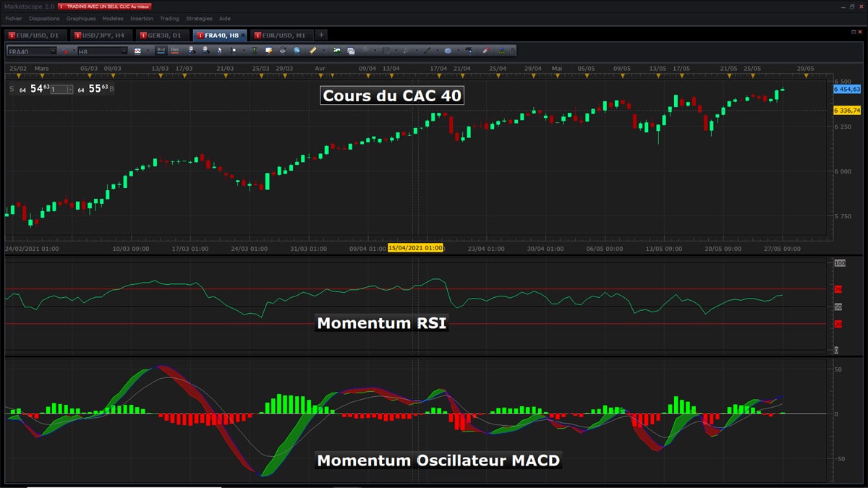
Task: Click the yellow note label icon
Action: (x=268, y=51)
